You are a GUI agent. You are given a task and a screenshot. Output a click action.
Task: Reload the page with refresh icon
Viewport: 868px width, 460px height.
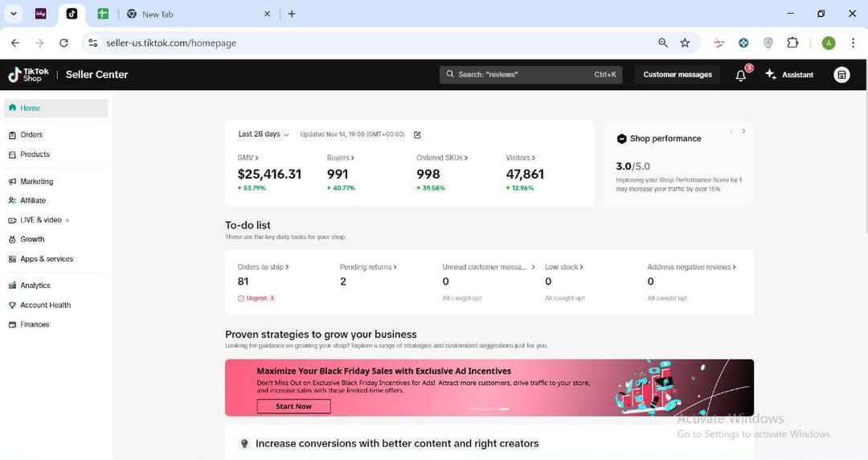[63, 43]
